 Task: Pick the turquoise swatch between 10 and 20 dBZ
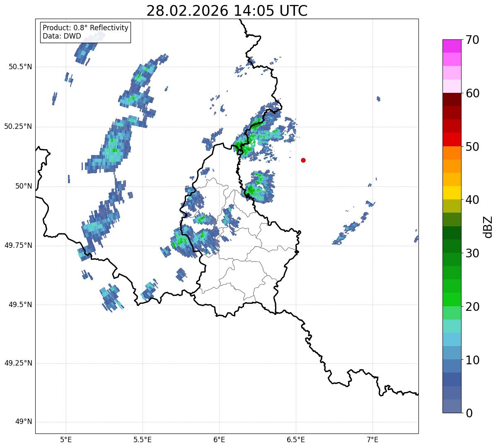452,326
